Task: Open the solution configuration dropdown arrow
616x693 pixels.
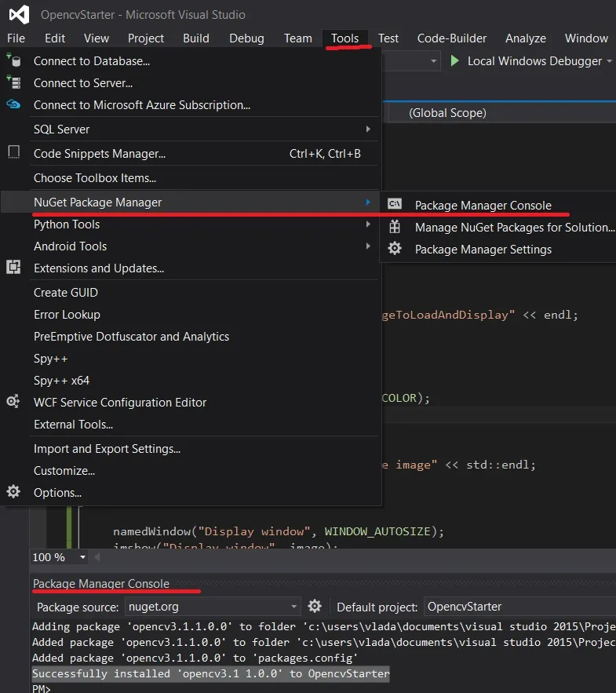Action: tap(433, 61)
